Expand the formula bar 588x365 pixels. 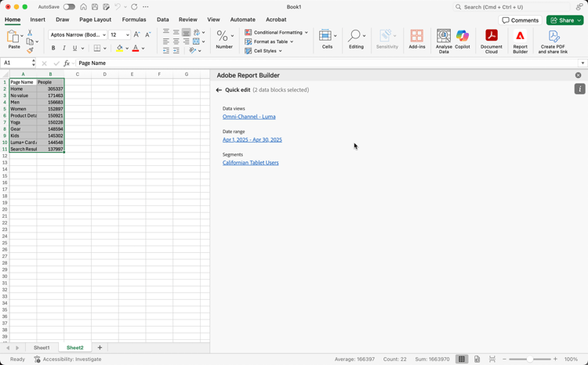583,63
